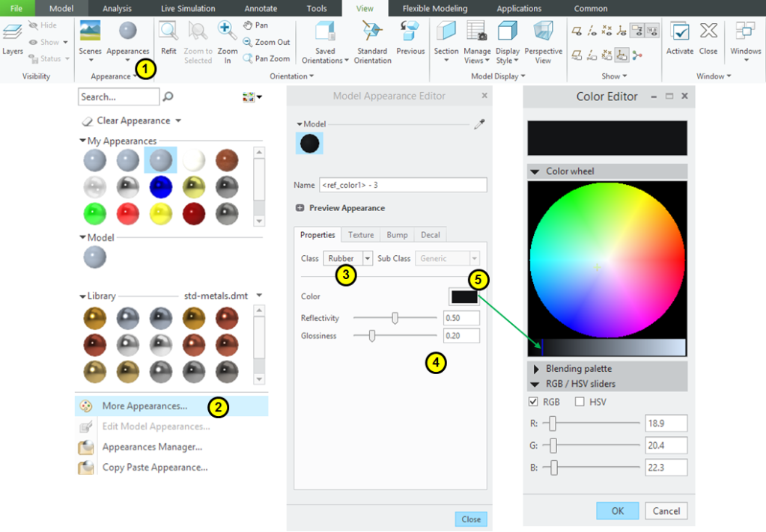Click the black Color swatch
Viewport: 766px width, 532px height.
click(464, 296)
